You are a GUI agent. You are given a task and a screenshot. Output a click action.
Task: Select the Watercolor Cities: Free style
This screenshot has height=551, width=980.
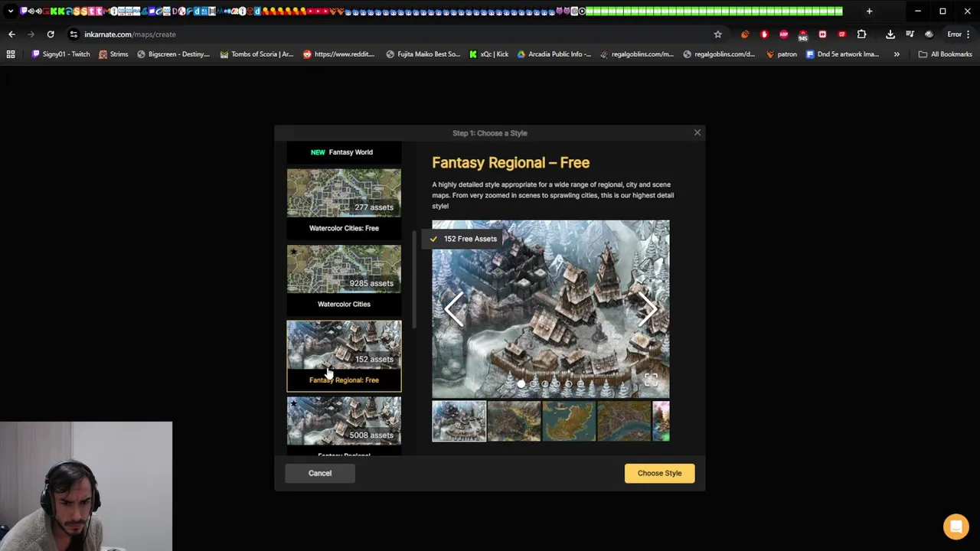(344, 203)
